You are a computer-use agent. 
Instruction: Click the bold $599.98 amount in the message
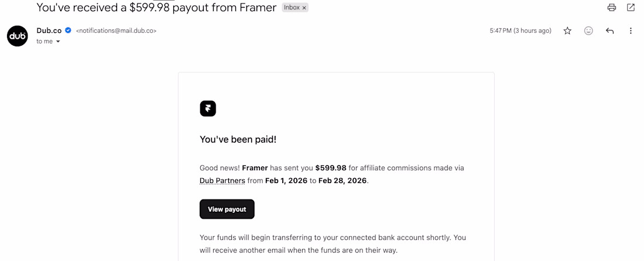331,168
